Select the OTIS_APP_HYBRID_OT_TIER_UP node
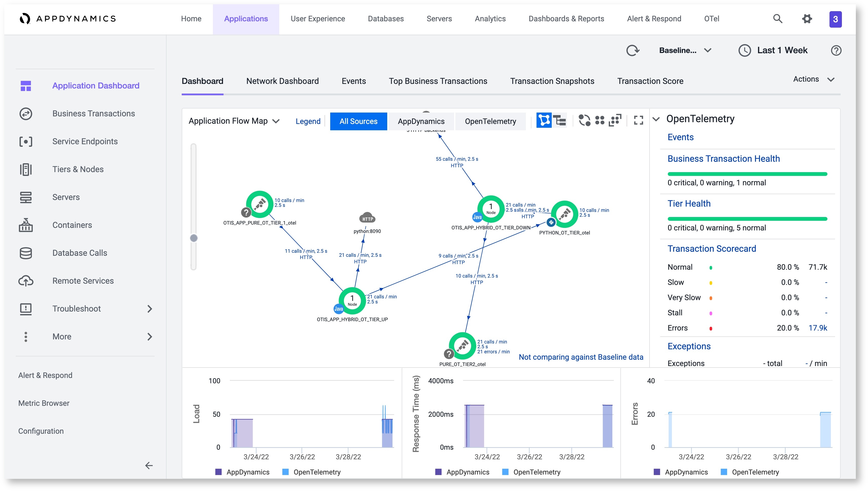The image size is (868, 491). (x=352, y=300)
